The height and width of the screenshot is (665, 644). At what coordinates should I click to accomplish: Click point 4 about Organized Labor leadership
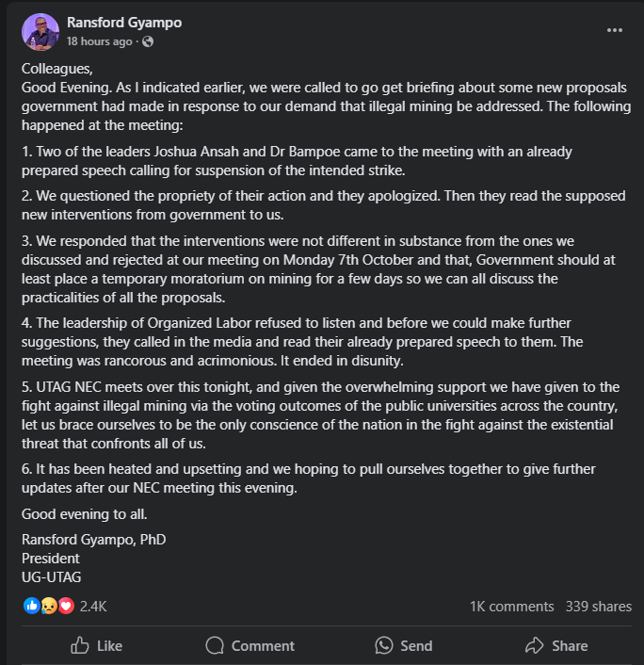(x=301, y=340)
